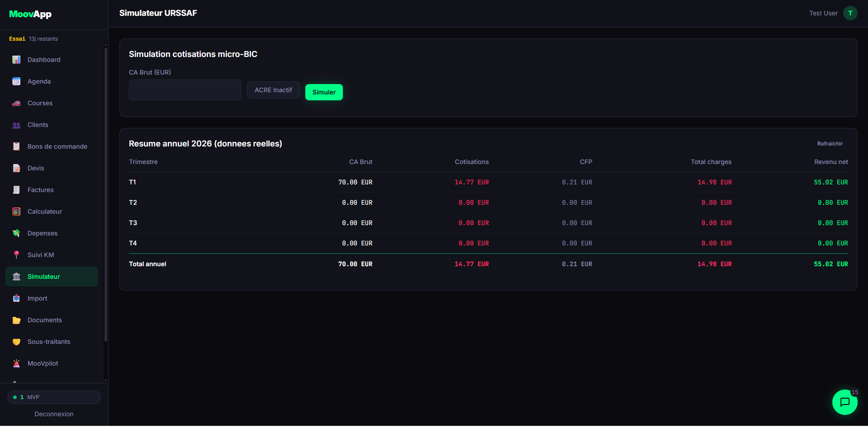The image size is (868, 428).
Task: Click the Bons de commande clipboard icon
Action: pyautogui.click(x=16, y=146)
